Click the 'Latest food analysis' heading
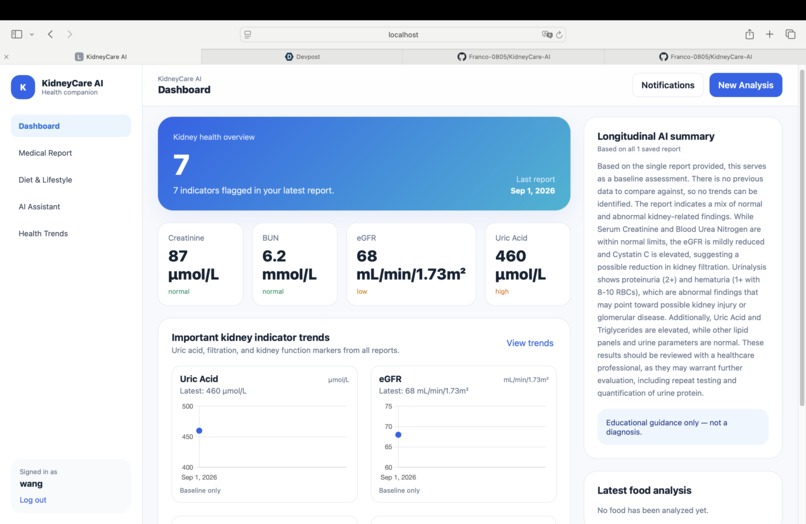Viewport: 806px width, 524px height. coord(644,491)
